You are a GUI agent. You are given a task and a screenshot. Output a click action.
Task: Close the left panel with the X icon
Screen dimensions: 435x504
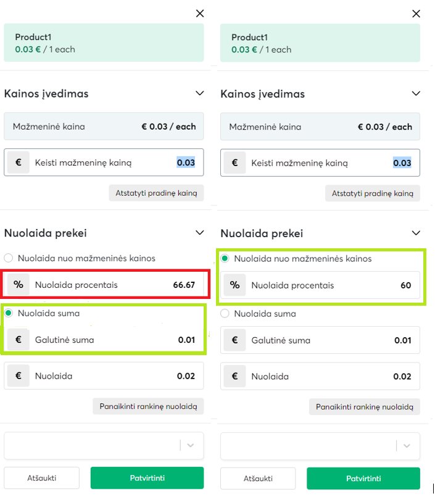pos(199,13)
